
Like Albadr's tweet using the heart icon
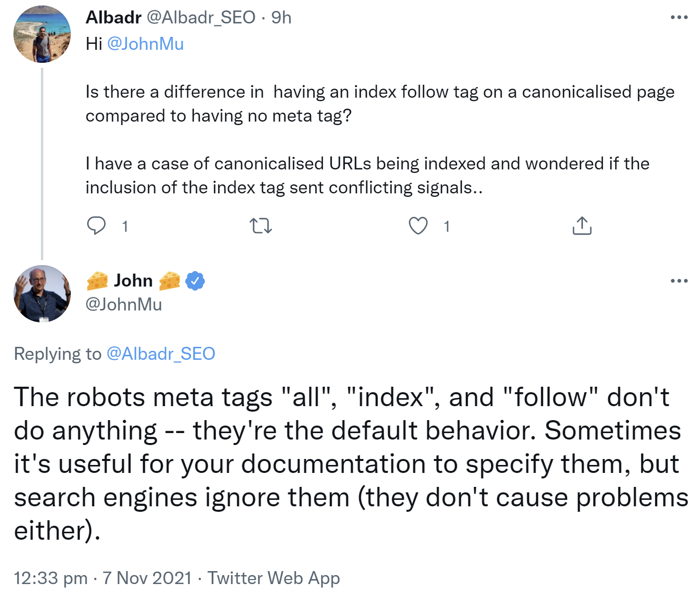(419, 226)
